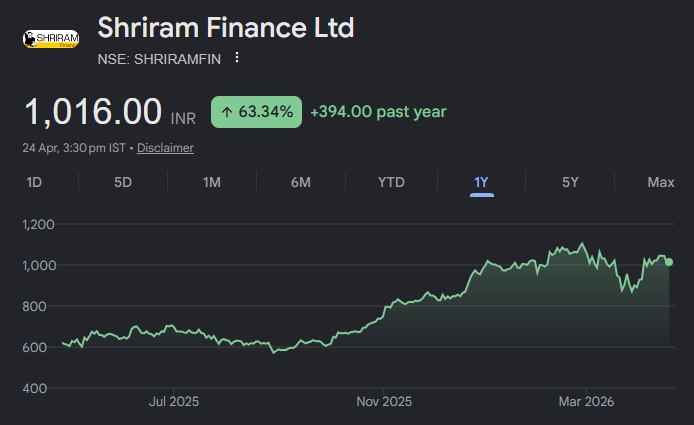
Task: Click the Nov 2025 axis label
Action: coord(384,402)
